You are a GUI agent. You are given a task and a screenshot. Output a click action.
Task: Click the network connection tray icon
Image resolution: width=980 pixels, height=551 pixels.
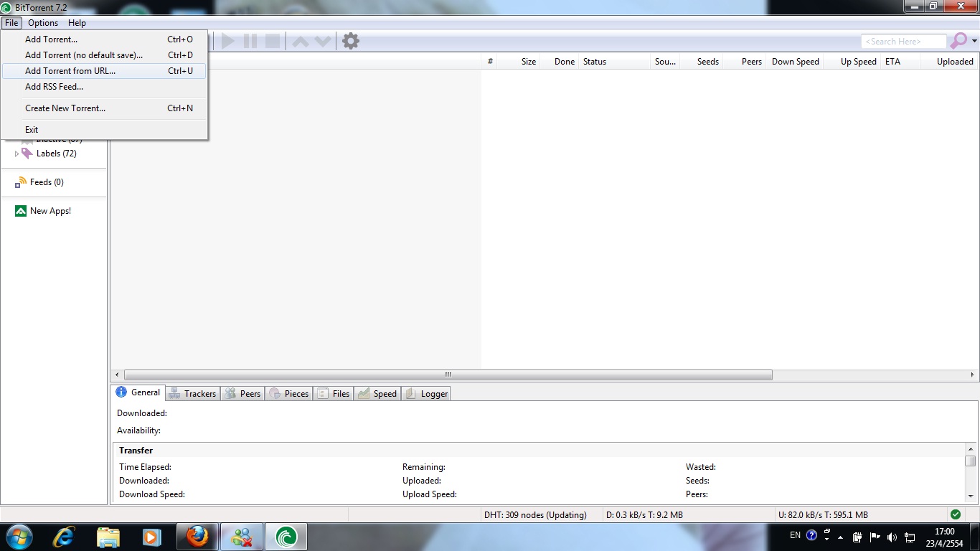[x=910, y=537]
